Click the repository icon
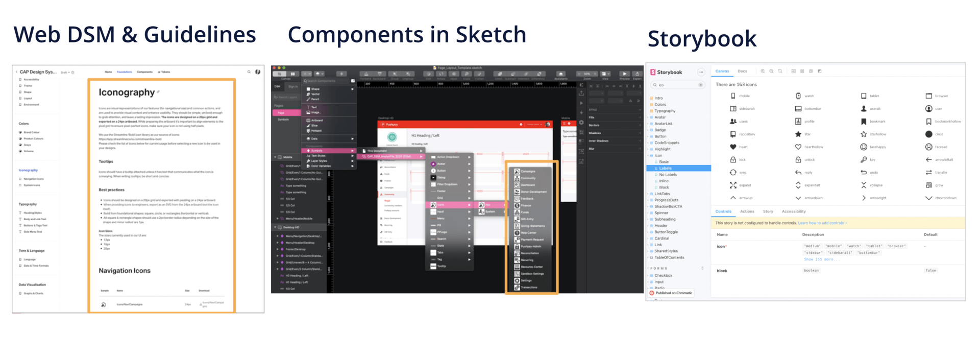Viewport: 980px width, 357px height. tap(733, 134)
